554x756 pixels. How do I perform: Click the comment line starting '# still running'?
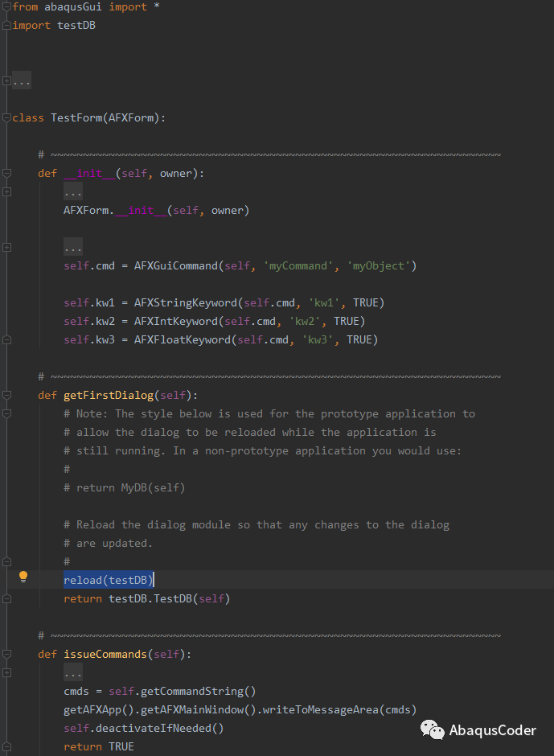(263, 451)
